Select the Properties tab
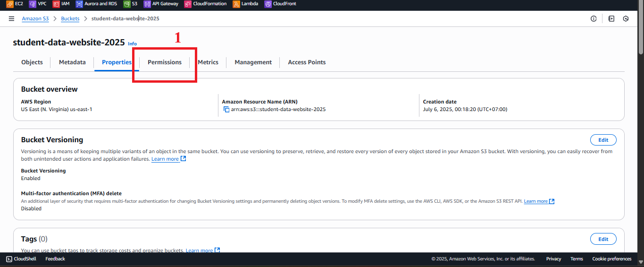The width and height of the screenshot is (644, 267). pos(117,62)
